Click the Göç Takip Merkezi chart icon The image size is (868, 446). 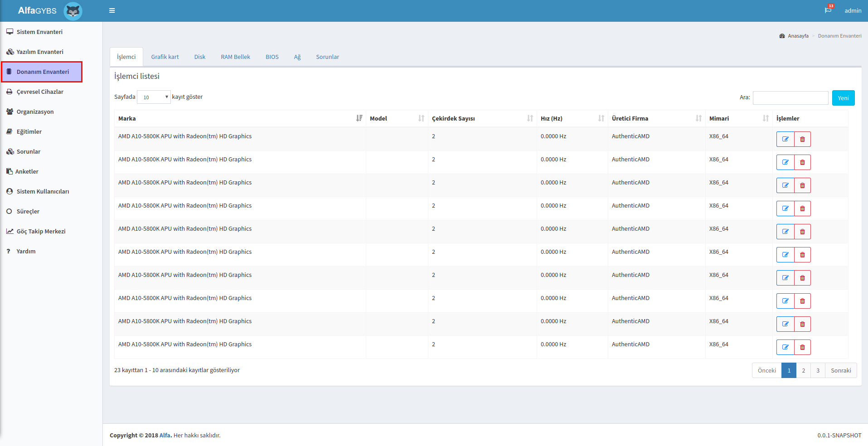point(10,231)
